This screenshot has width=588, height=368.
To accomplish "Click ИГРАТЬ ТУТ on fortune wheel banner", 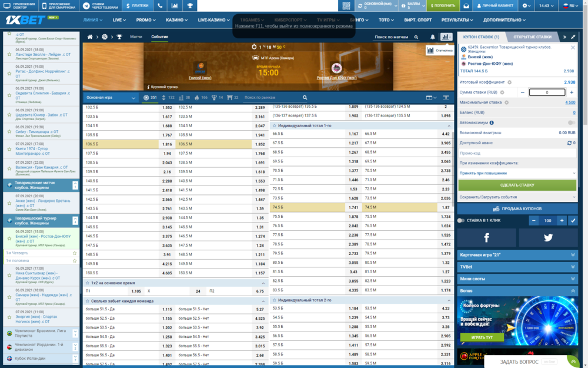I will pos(482,337).
